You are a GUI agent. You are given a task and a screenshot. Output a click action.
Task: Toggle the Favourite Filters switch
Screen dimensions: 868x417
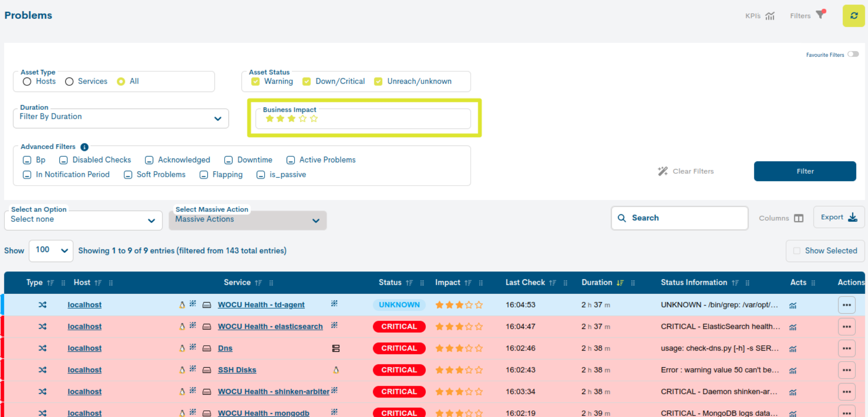pyautogui.click(x=853, y=54)
